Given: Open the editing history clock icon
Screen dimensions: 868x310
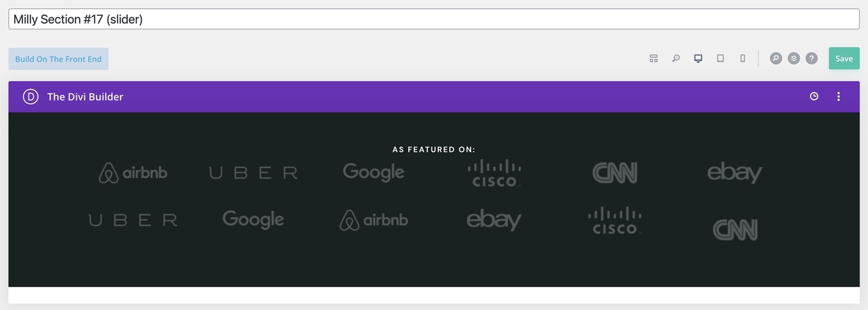Looking at the screenshot, I should tap(814, 97).
